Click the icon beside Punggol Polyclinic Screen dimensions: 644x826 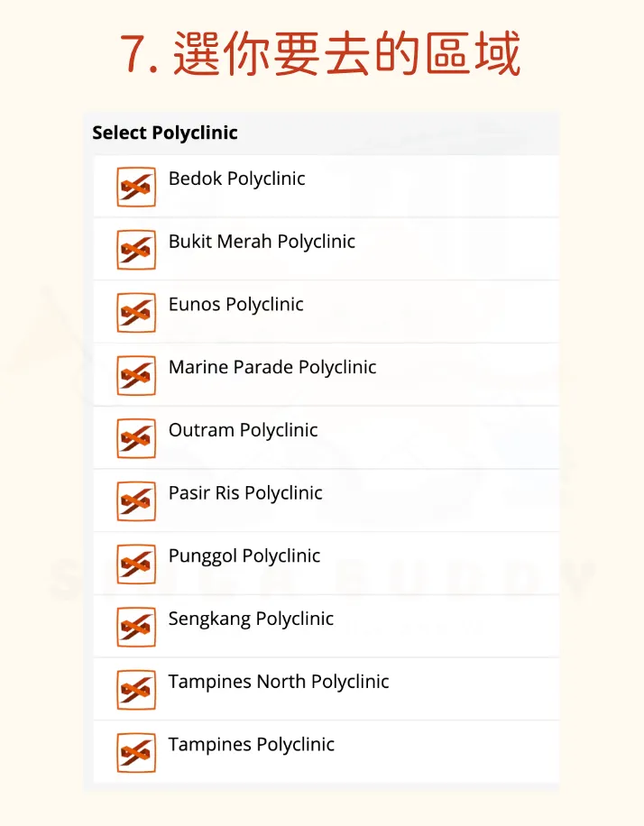136,564
